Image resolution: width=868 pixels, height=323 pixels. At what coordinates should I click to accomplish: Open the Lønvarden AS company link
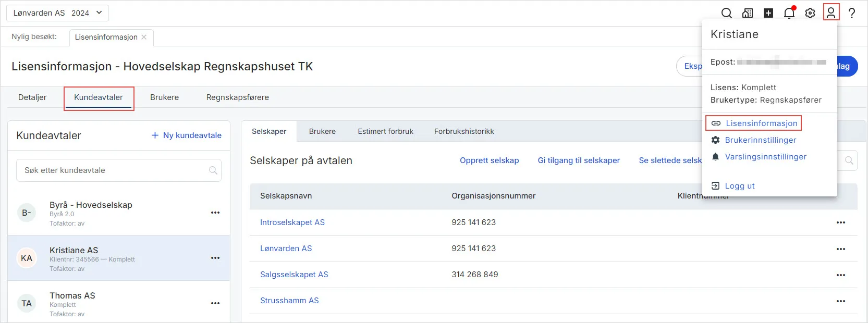click(286, 249)
